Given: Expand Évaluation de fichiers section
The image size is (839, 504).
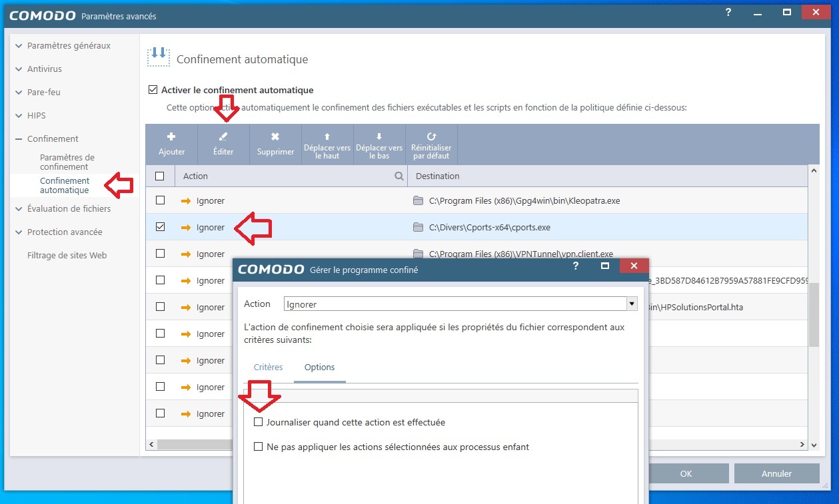Looking at the screenshot, I should (19, 209).
